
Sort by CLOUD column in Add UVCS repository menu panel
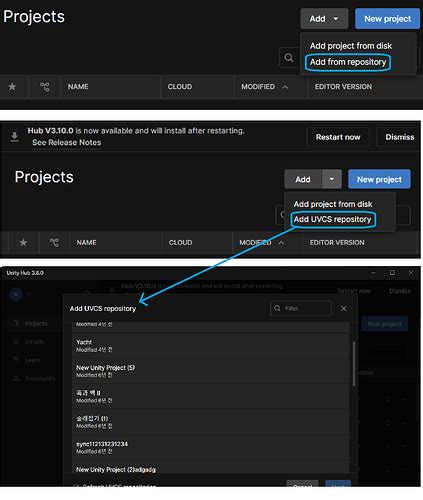(x=180, y=242)
